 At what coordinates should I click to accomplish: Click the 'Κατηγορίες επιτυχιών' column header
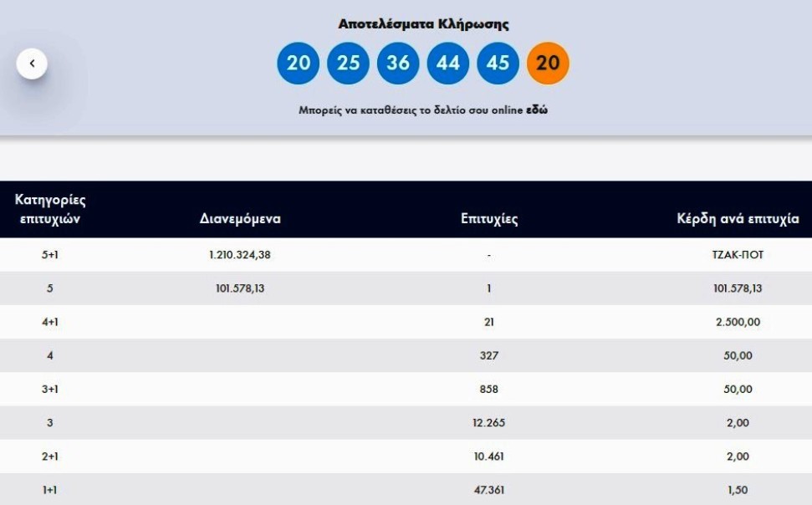click(50, 210)
